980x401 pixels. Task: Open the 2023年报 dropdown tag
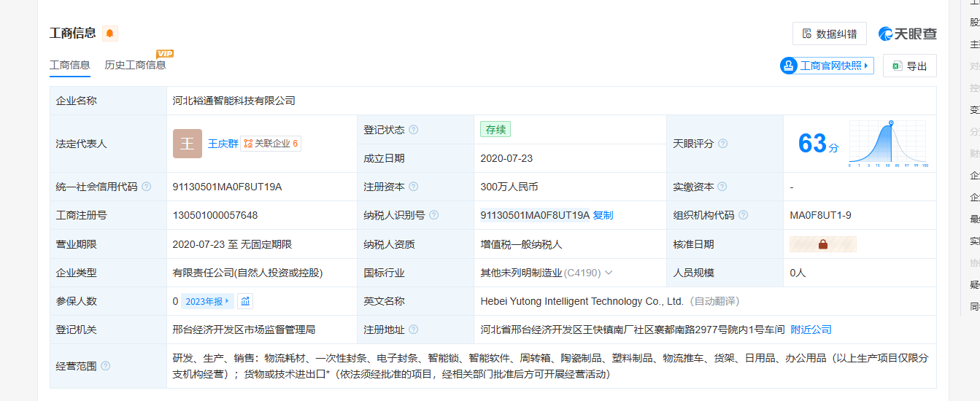pyautogui.click(x=208, y=301)
